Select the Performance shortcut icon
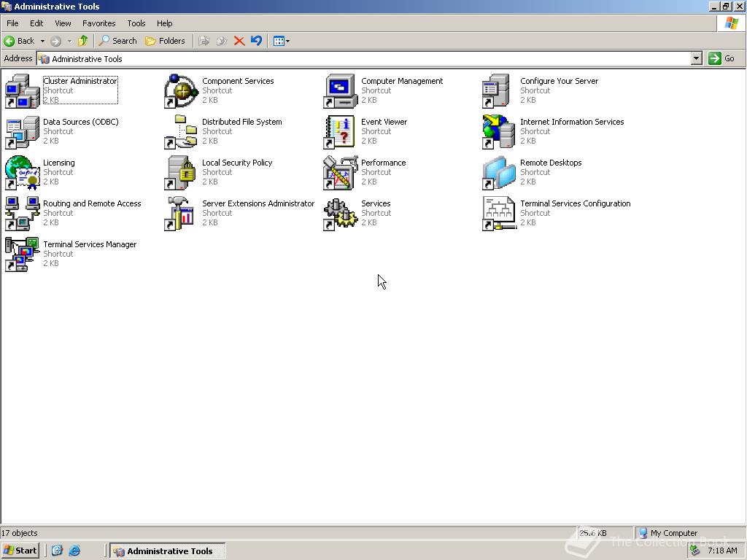 340,173
